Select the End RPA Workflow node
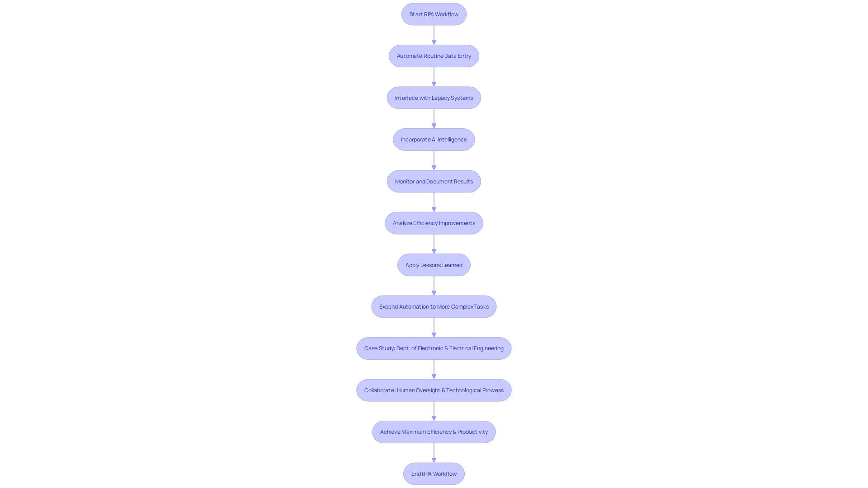868x488 pixels. [434, 474]
